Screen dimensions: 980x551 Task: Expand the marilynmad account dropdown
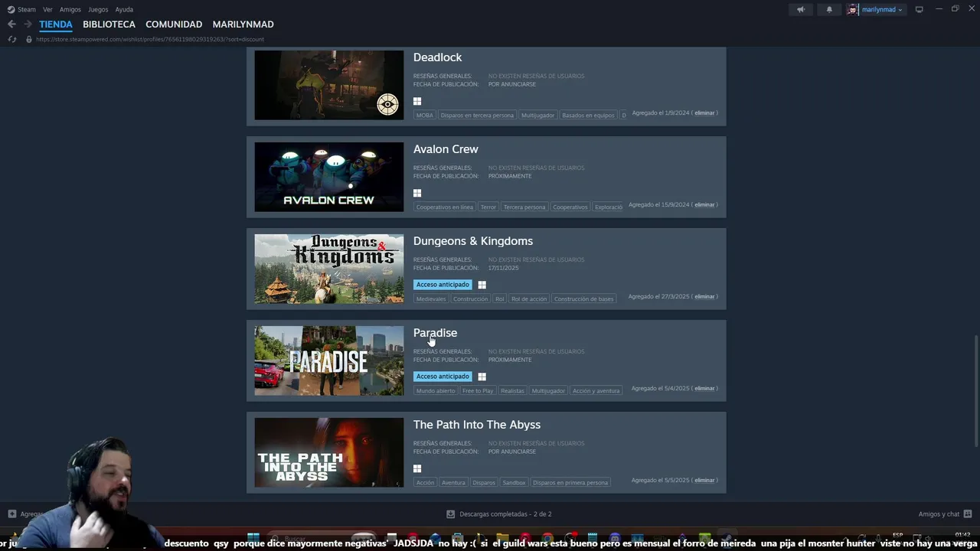coord(882,9)
